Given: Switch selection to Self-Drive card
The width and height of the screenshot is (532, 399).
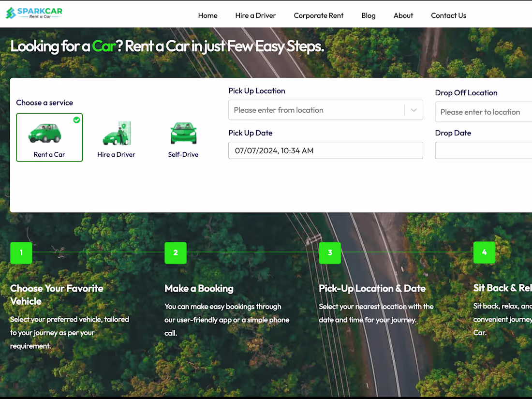Looking at the screenshot, I should (183, 137).
